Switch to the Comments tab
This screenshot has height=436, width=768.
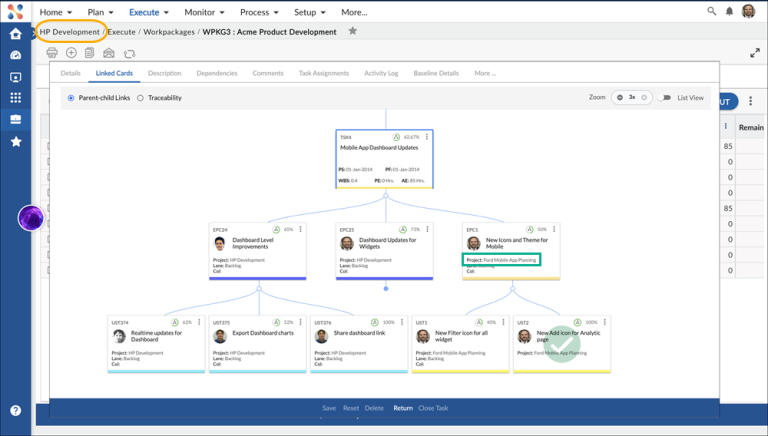pos(268,73)
